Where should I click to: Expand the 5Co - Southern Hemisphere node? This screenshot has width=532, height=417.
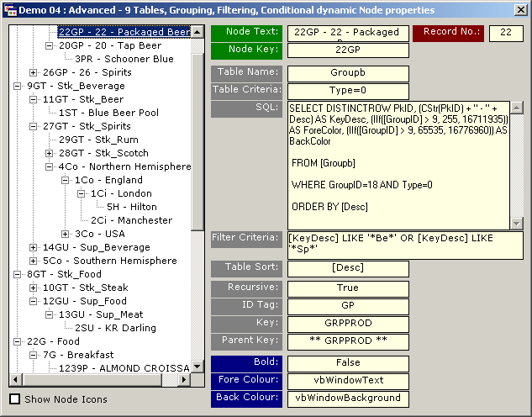(34, 261)
